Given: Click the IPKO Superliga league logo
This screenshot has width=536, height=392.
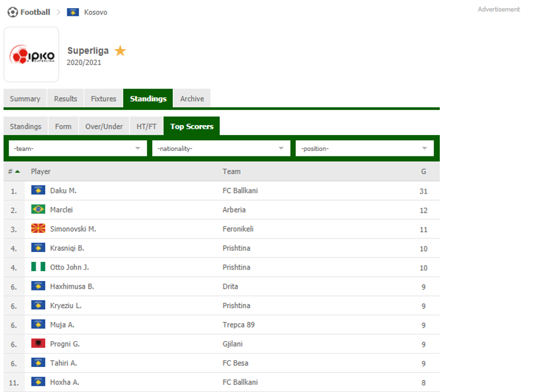Looking at the screenshot, I should (32, 55).
